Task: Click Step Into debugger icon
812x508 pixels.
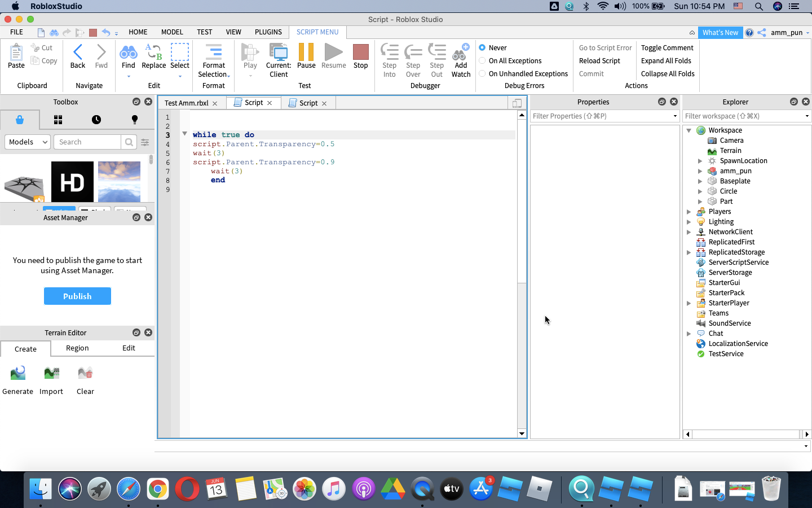Action: (390, 52)
